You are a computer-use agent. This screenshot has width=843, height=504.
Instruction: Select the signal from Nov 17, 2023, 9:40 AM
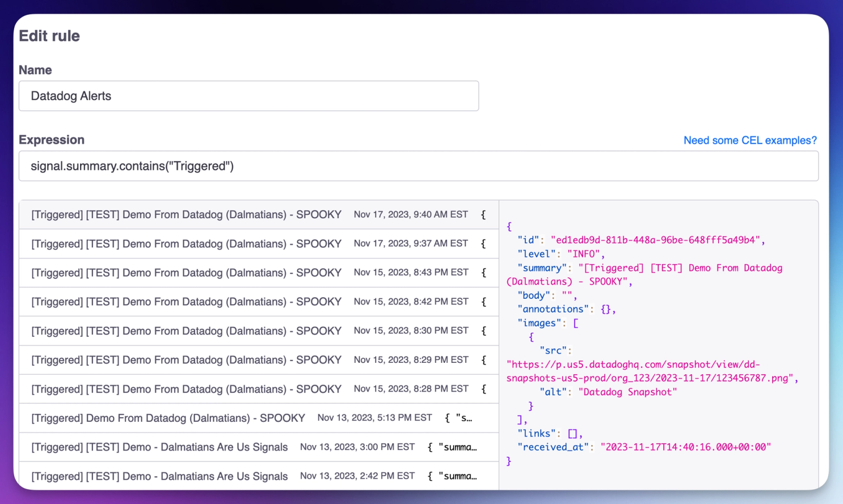pyautogui.click(x=259, y=214)
